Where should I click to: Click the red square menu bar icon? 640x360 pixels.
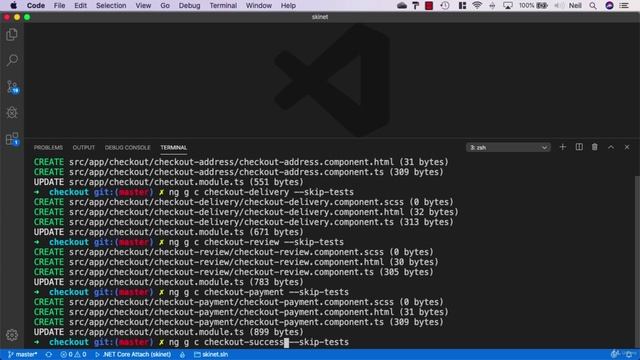(x=429, y=6)
